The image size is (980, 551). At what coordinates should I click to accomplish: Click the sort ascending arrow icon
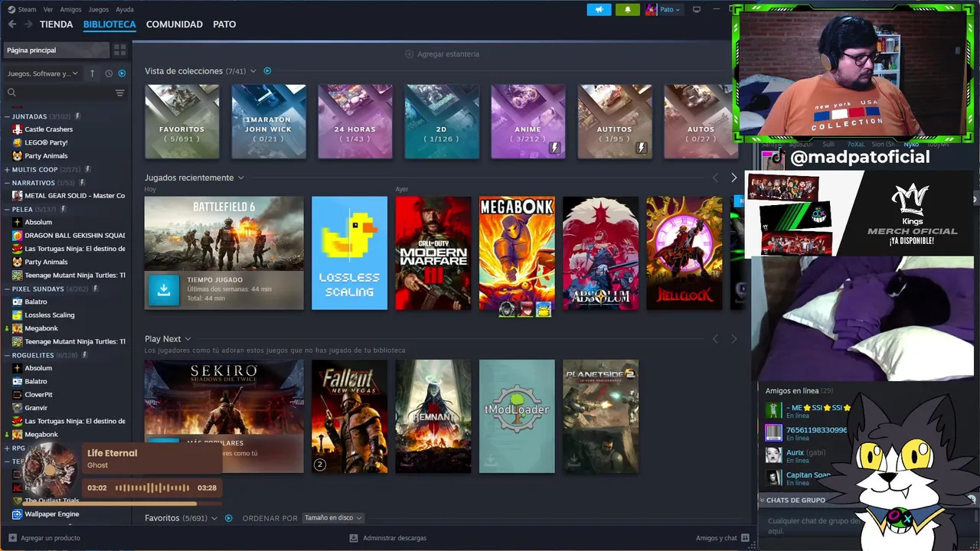coord(92,73)
